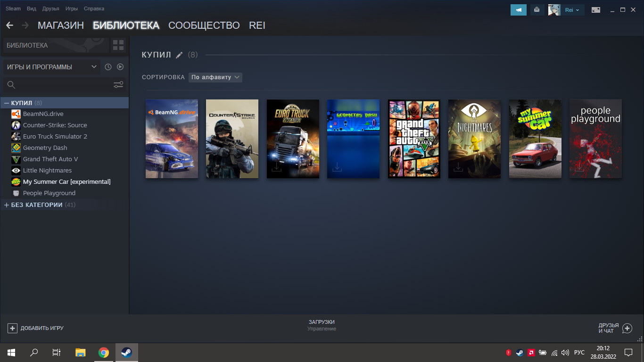The image size is (644, 362).
Task: Select Geometry Dash cover art
Action: (x=354, y=139)
